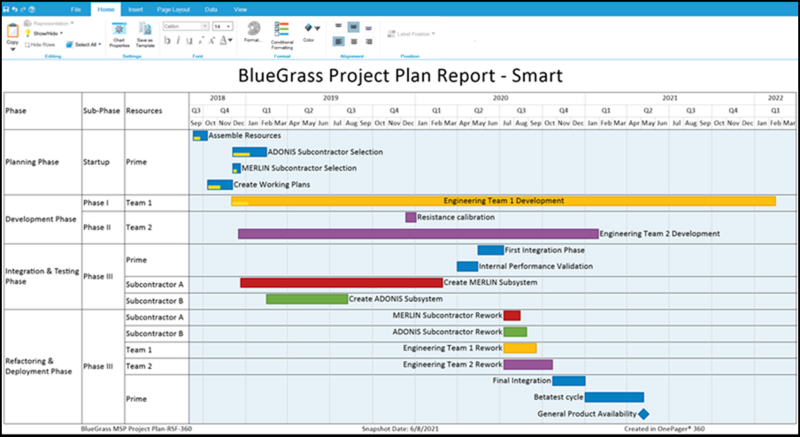800x437 pixels.
Task: Switch to the View tab
Action: [x=240, y=9]
